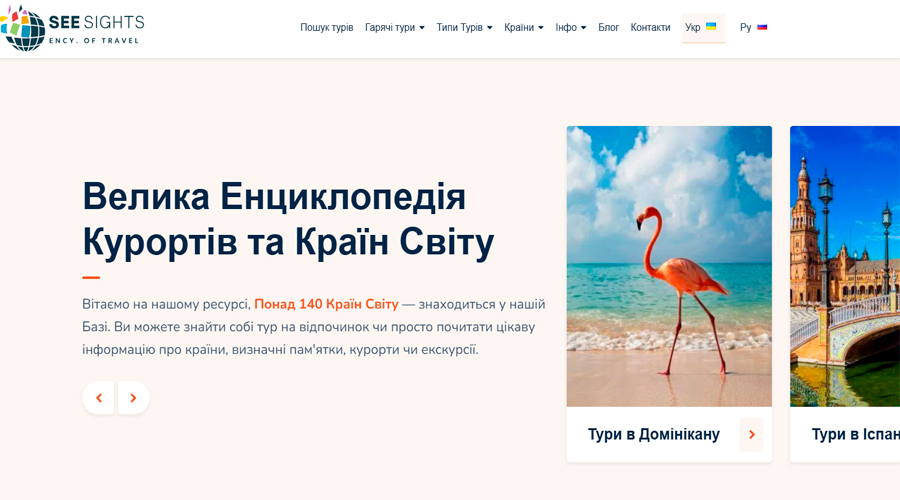Open the Тури в Іспанію card title
The image size is (900, 500).
coord(854,435)
